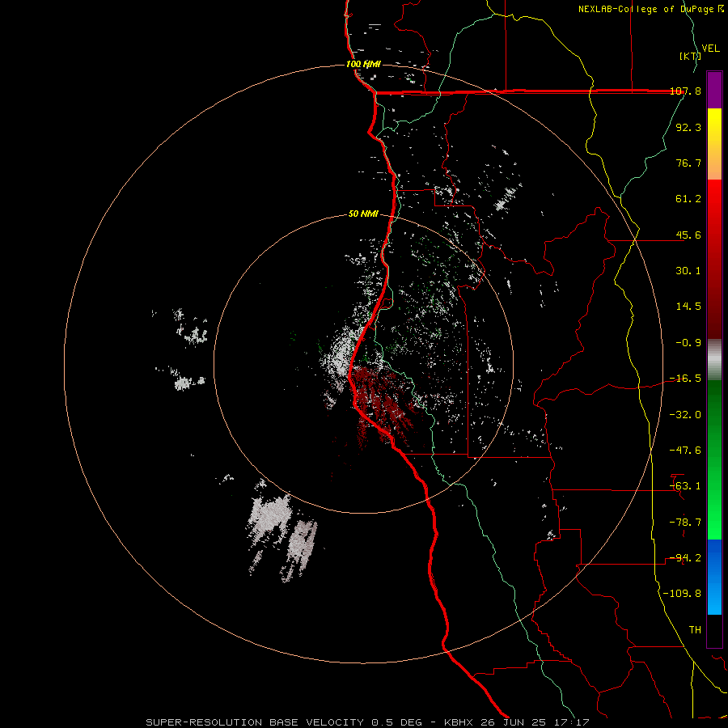Select the blue segment of the color bar

[714, 577]
